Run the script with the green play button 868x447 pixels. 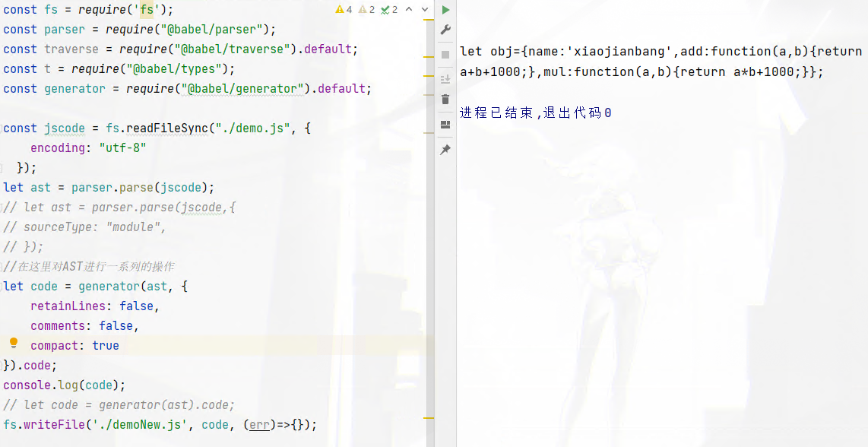[x=445, y=10]
